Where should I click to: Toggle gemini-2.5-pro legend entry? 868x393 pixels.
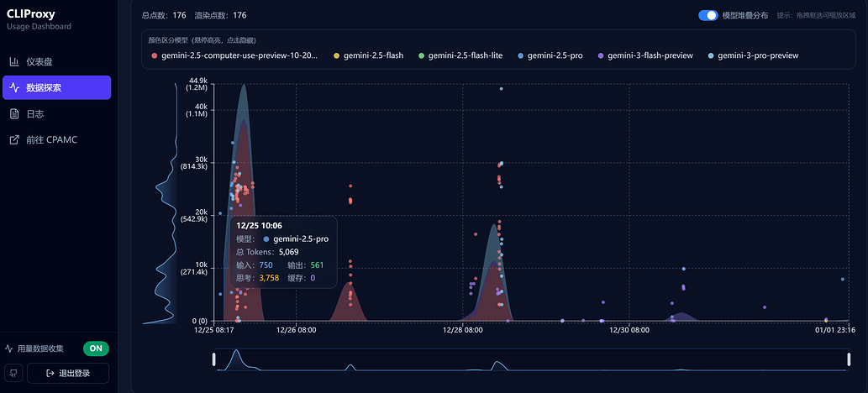tap(550, 56)
